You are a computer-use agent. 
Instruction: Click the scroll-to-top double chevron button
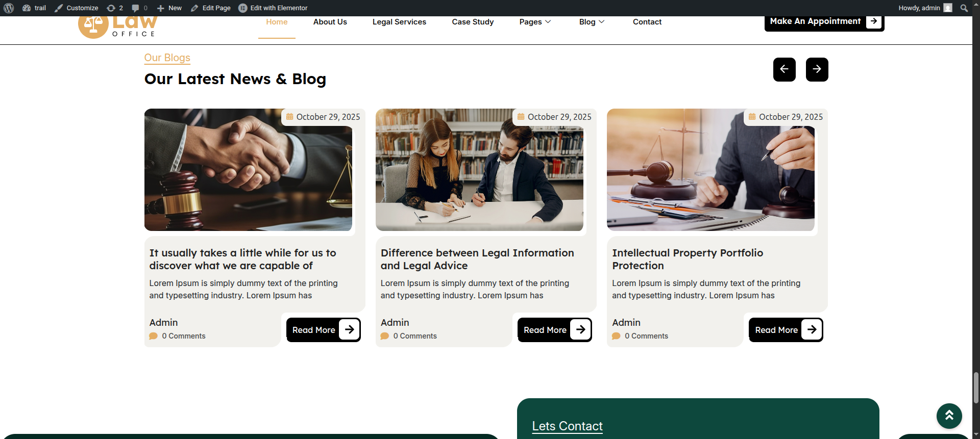(x=949, y=416)
